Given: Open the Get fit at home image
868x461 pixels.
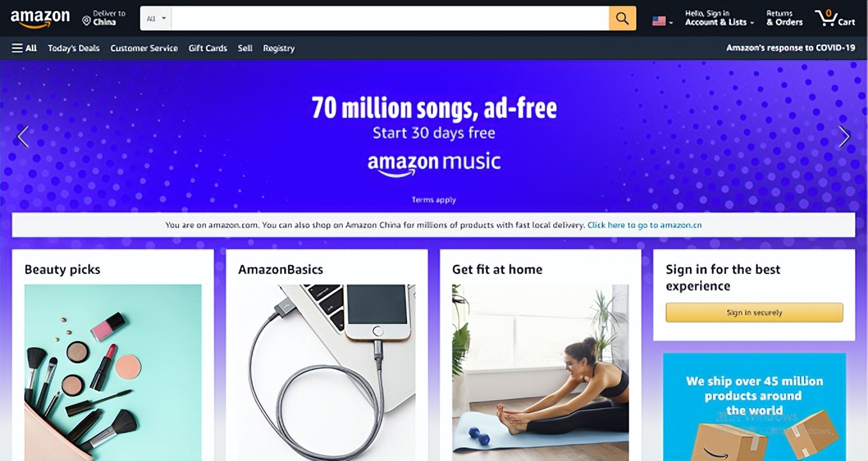Looking at the screenshot, I should tap(540, 373).
